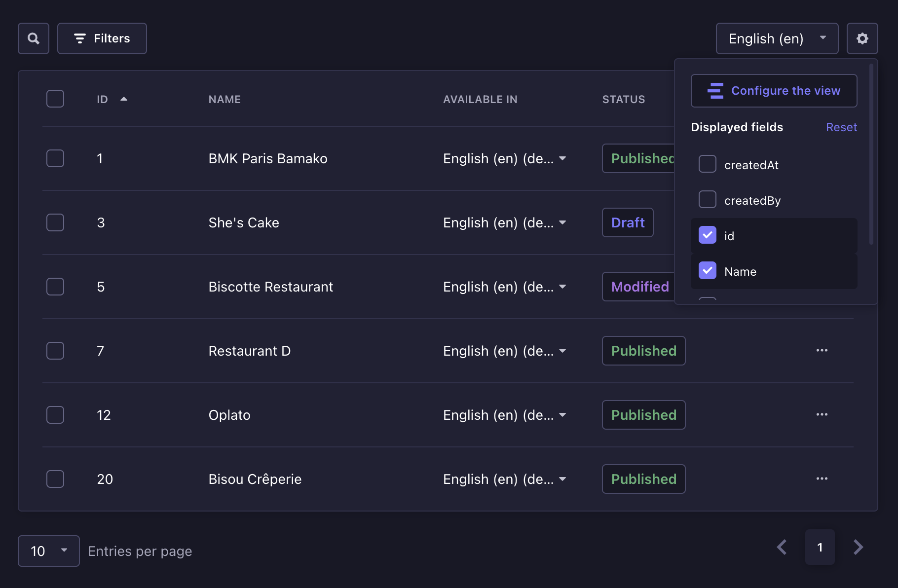Click the Configure the view button
This screenshot has height=588, width=898.
click(x=773, y=91)
